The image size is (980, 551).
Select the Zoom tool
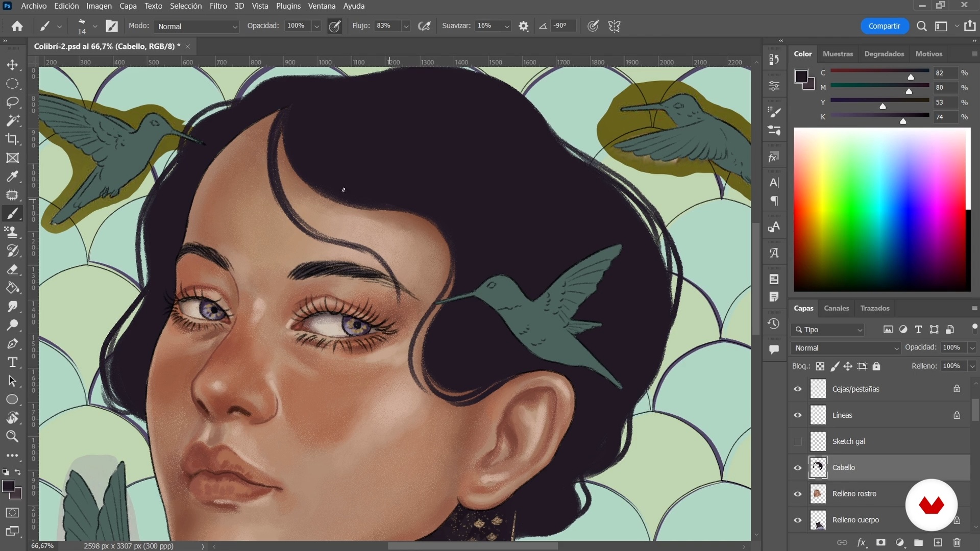12,437
